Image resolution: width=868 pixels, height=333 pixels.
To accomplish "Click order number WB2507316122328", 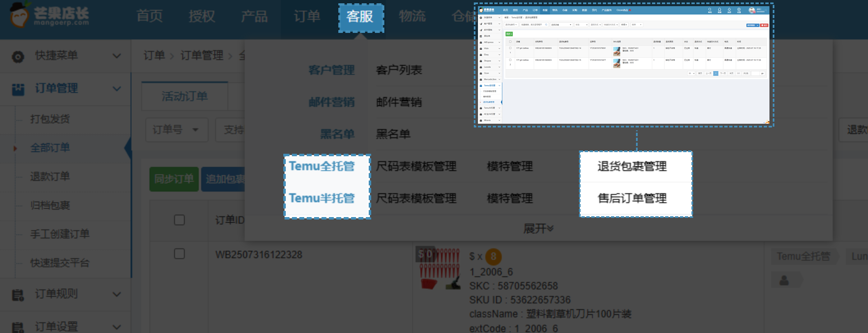I will coord(259,255).
